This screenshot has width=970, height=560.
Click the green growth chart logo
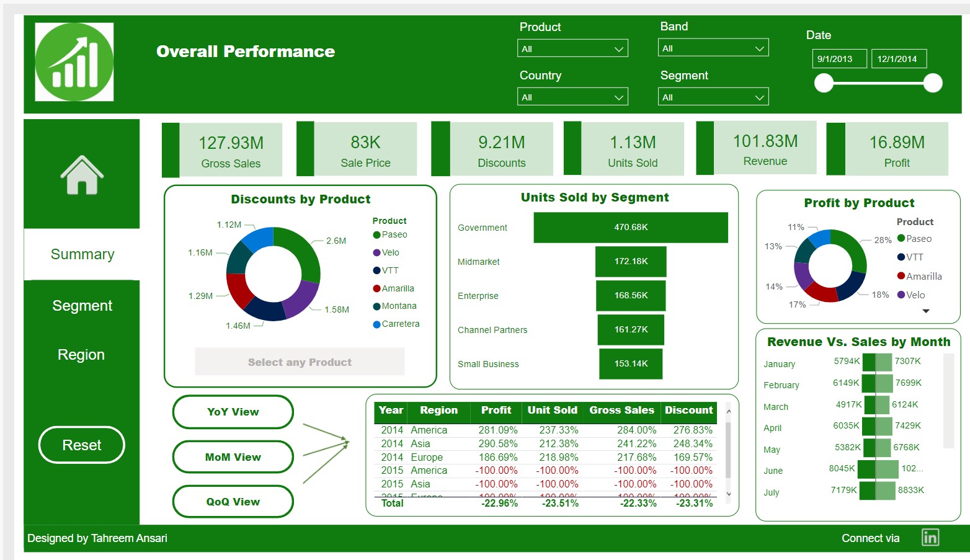[x=73, y=61]
